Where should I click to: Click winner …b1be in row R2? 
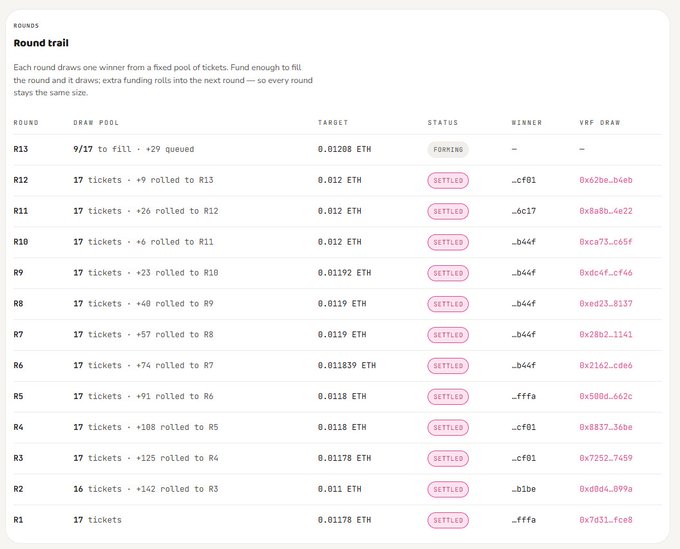point(523,489)
